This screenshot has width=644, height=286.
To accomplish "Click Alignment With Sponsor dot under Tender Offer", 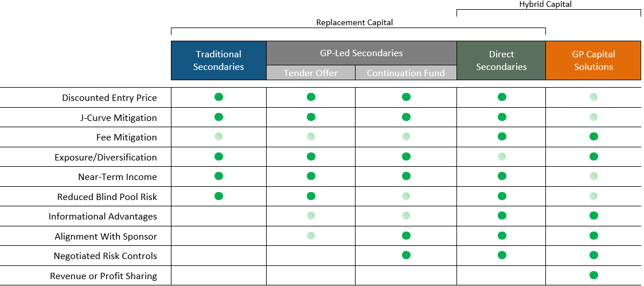I will (x=311, y=235).
